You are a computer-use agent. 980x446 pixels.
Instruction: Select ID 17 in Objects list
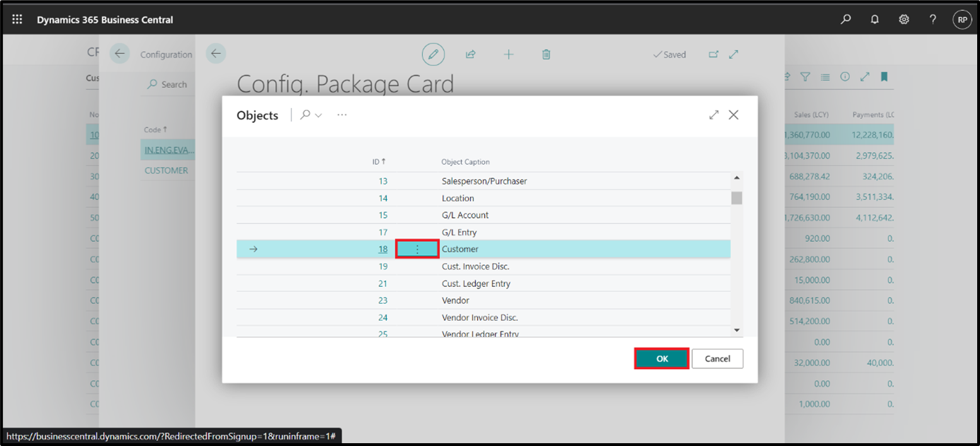(x=383, y=233)
